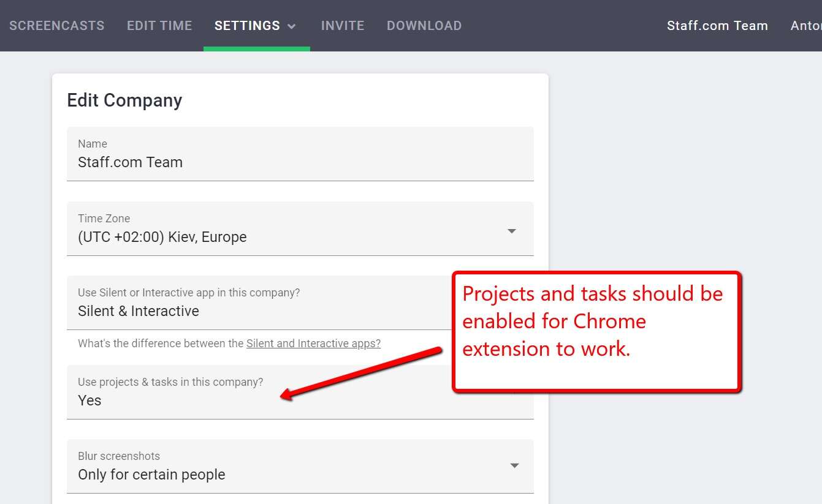Open the DOWNLOAD page

pos(424,26)
